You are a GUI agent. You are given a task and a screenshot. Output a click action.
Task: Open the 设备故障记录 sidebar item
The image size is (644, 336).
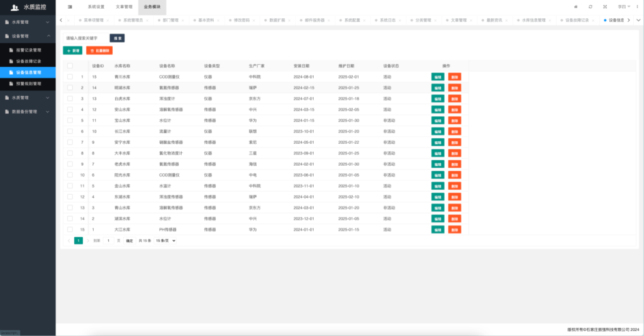[x=28, y=62]
